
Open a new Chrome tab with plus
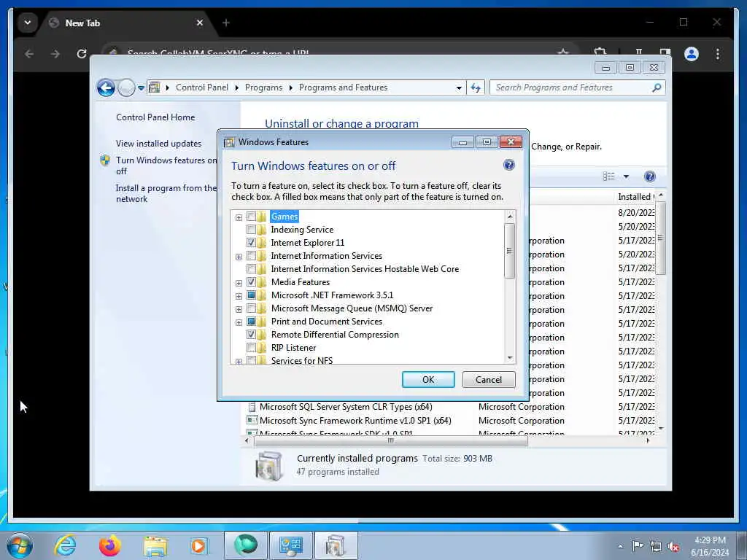(226, 23)
